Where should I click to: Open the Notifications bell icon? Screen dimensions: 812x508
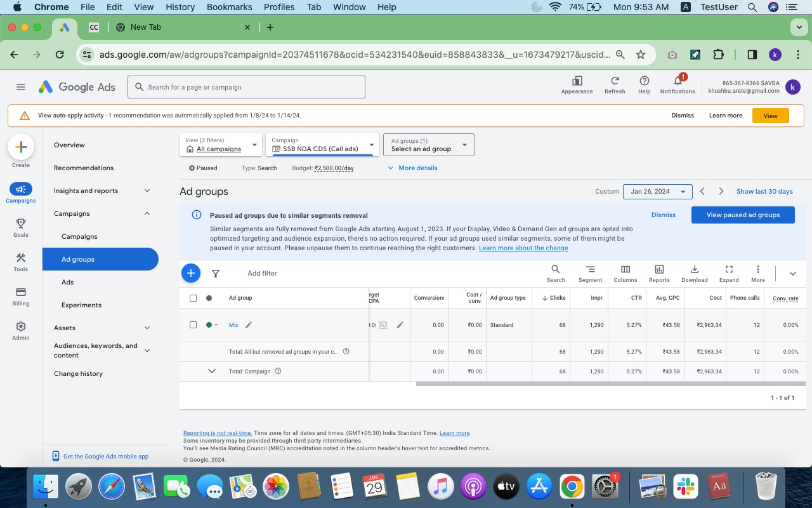coord(678,81)
